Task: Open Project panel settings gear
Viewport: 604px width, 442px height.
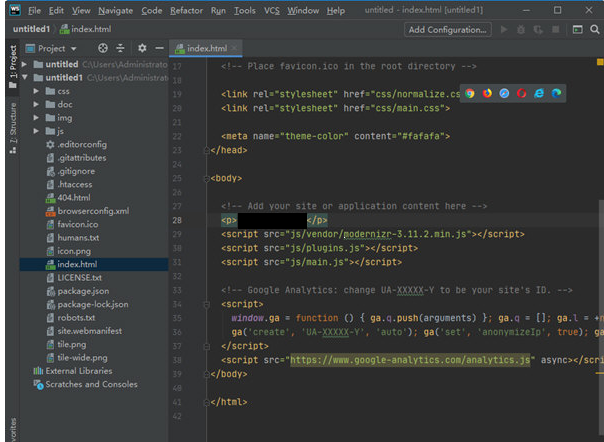Action: tap(142, 48)
